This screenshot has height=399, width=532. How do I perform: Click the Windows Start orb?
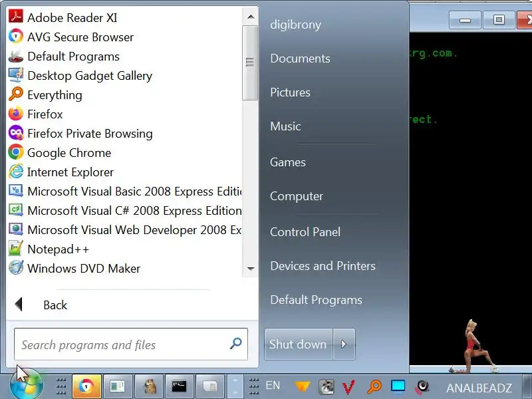tap(27, 386)
